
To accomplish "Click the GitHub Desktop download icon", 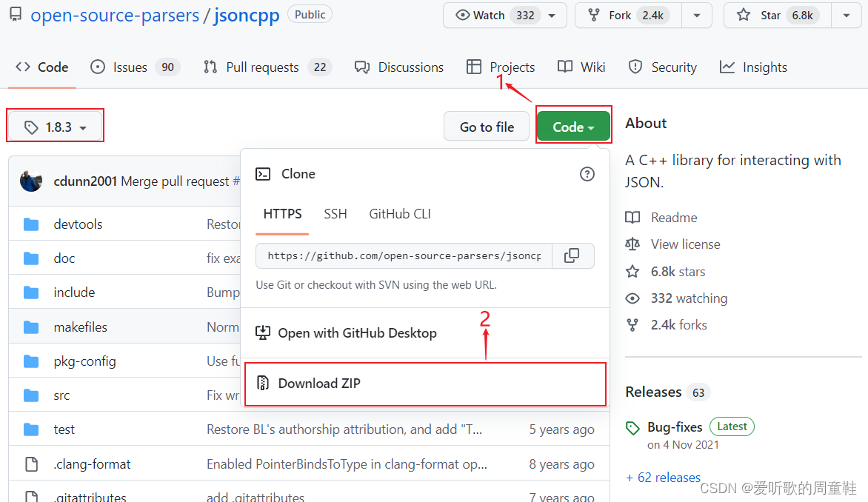I will 262,332.
